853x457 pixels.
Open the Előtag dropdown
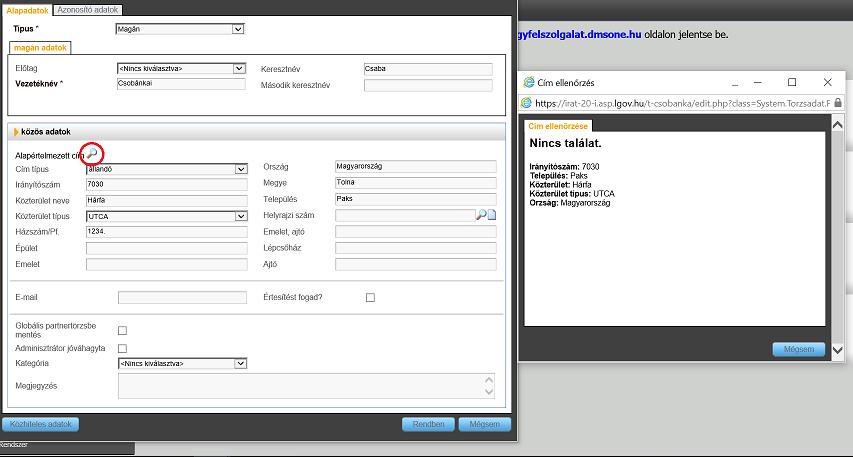tap(181, 69)
